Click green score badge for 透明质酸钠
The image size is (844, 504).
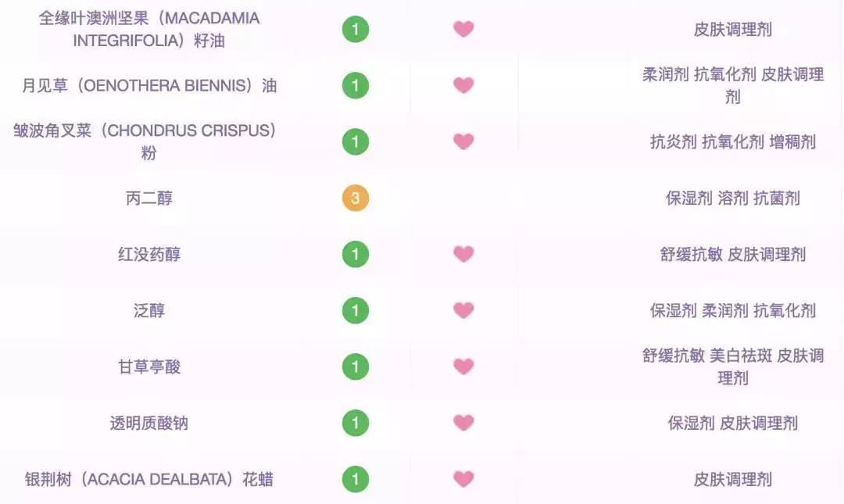[355, 423]
